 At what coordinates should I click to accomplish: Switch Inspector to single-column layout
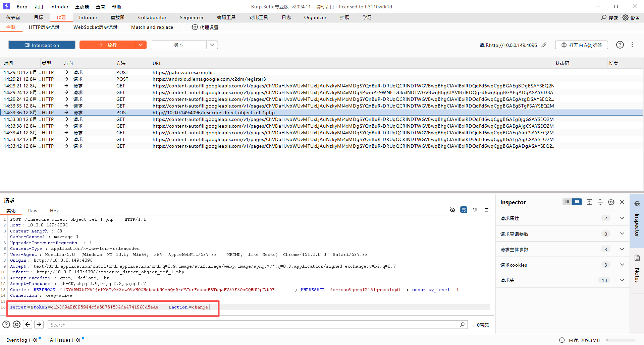[x=567, y=202]
